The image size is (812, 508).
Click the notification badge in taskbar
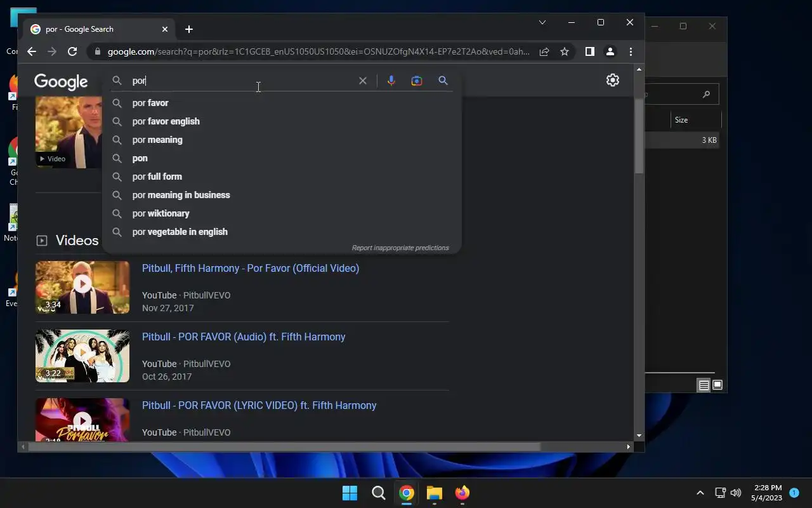coord(794,492)
